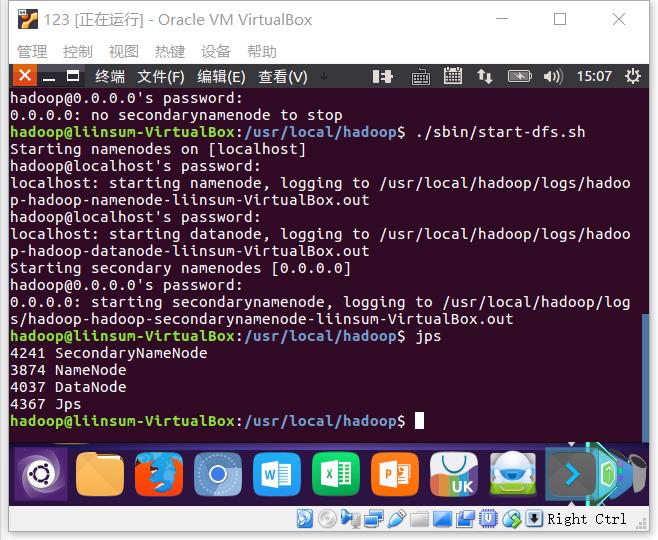Open the keyboard input method indicator
This screenshot has height=540, width=658.
[x=420, y=77]
